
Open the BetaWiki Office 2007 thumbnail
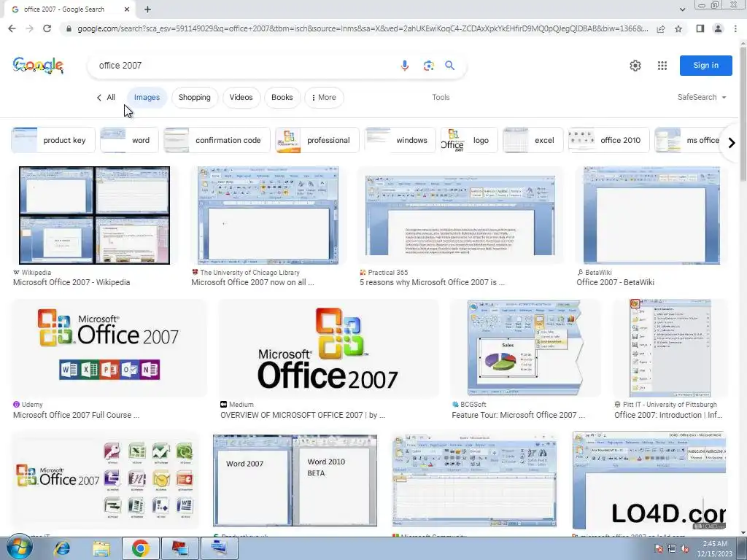coord(651,215)
